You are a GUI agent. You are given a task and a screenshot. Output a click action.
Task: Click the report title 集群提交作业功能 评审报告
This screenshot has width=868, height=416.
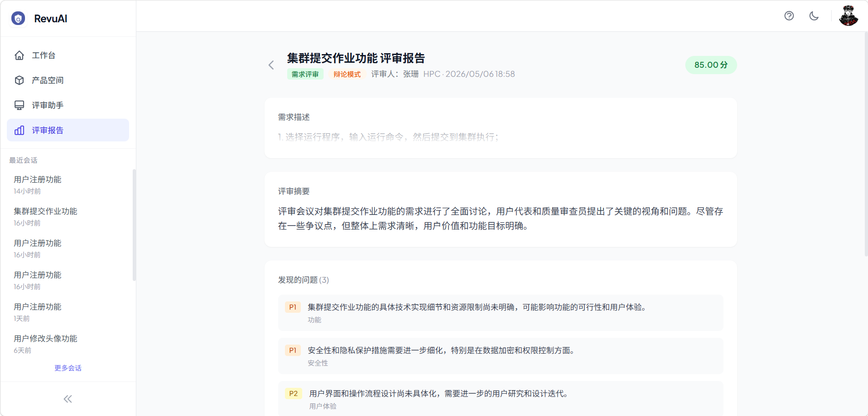coord(356,58)
